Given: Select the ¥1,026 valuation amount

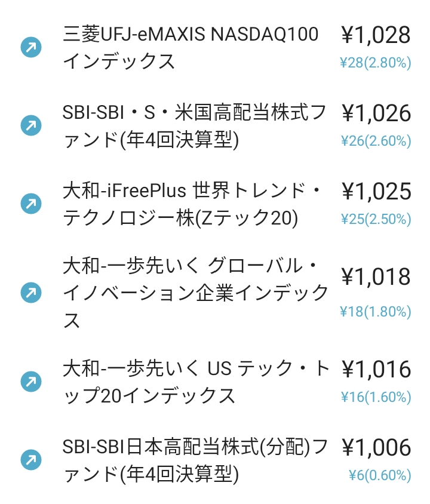Looking at the screenshot, I should [x=376, y=113].
